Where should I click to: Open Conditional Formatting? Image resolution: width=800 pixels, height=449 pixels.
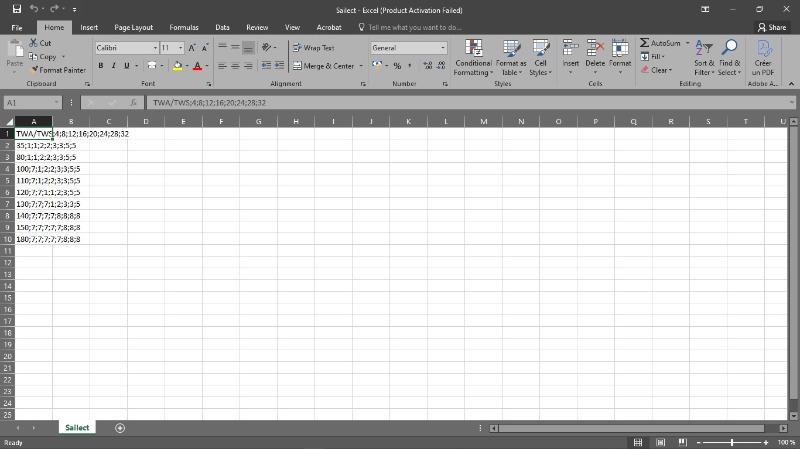tap(473, 58)
